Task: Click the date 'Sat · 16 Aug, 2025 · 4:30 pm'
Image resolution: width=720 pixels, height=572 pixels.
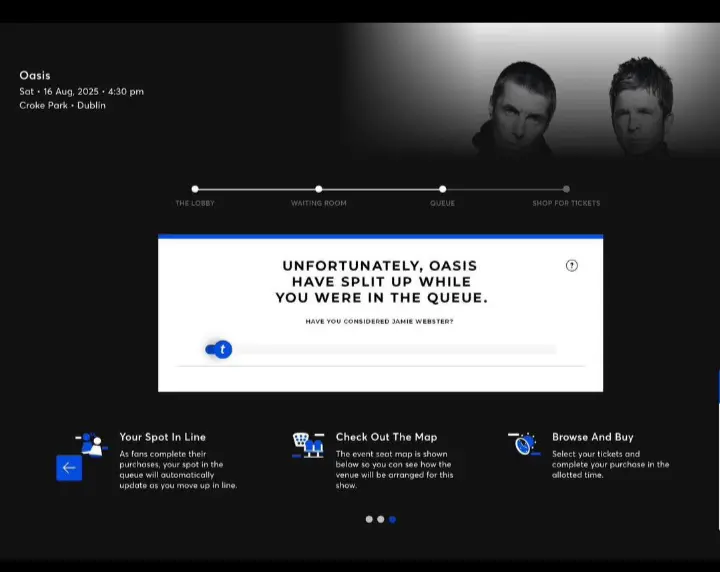Action: (x=81, y=91)
